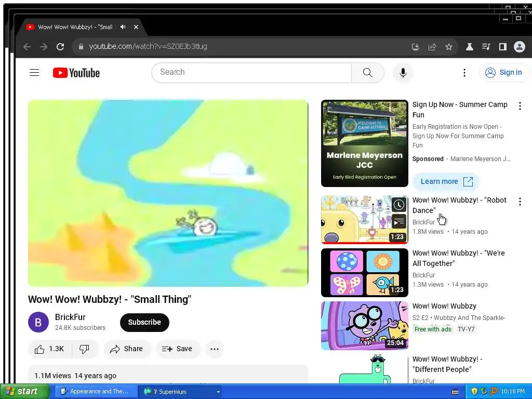The height and width of the screenshot is (399, 532).
Task: Click the site padlock icon in address bar
Action: (x=81, y=47)
